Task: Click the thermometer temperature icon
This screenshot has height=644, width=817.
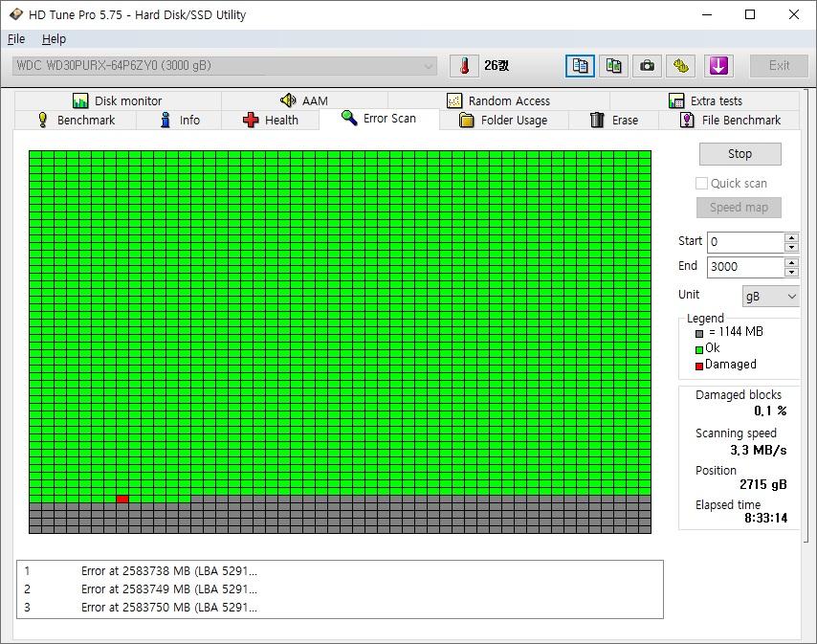Action: (x=464, y=66)
